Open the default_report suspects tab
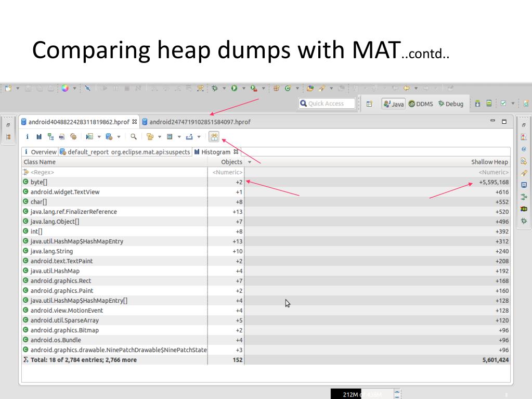 pyautogui.click(x=125, y=152)
